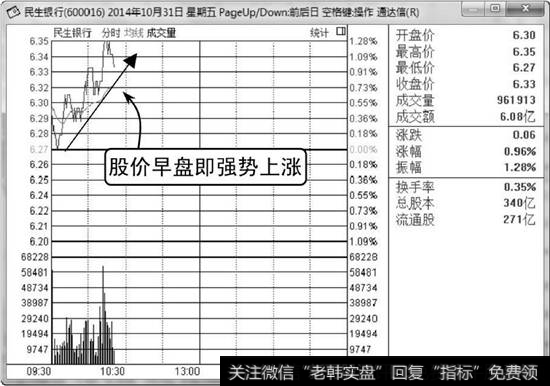Click the 13:00 time axis label
550x386 pixels.
click(188, 371)
